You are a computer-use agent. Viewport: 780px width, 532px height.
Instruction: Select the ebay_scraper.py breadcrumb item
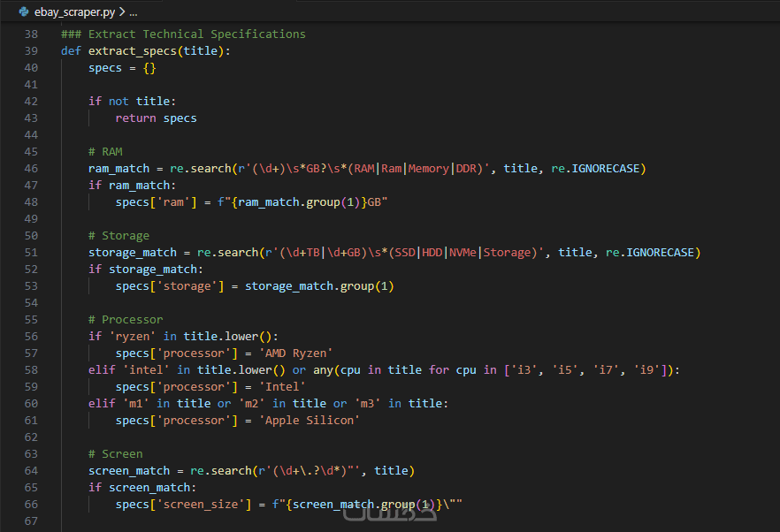click(x=74, y=12)
